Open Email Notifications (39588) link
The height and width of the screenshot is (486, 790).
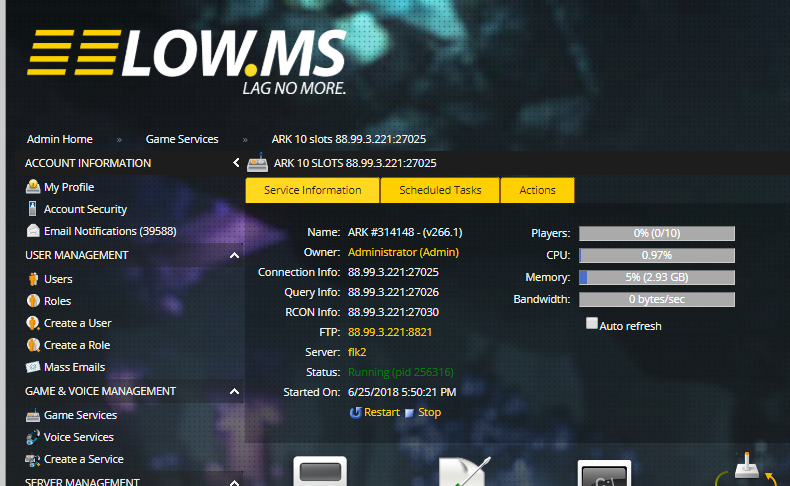point(110,231)
